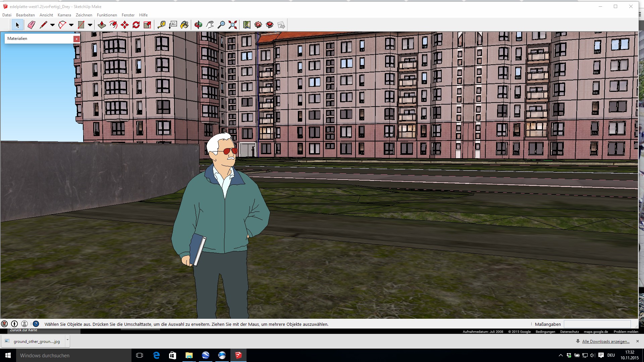Activate the Orbit camera tool
The height and width of the screenshot is (362, 644).
click(x=199, y=25)
